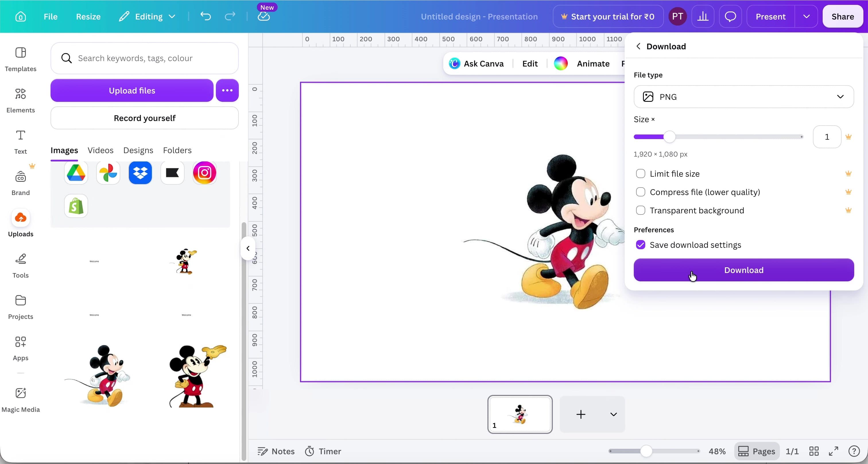
Task: Open the Apps sidebar panel
Action: pos(21,348)
